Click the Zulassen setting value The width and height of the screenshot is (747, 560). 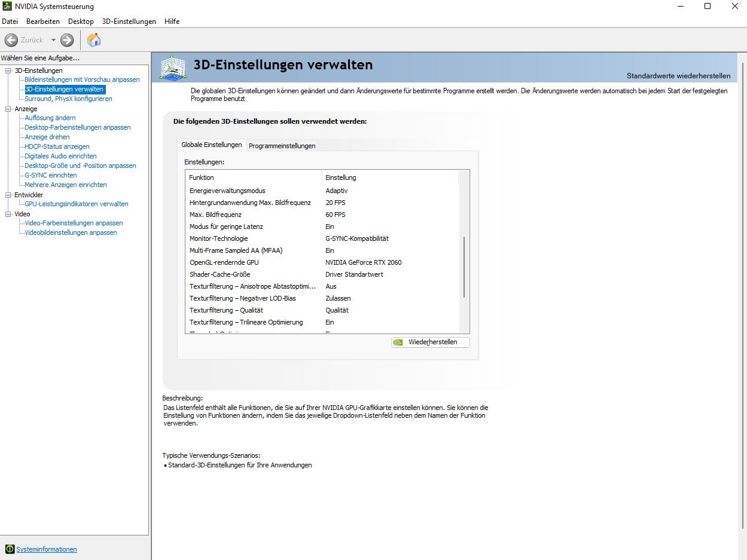coord(338,298)
